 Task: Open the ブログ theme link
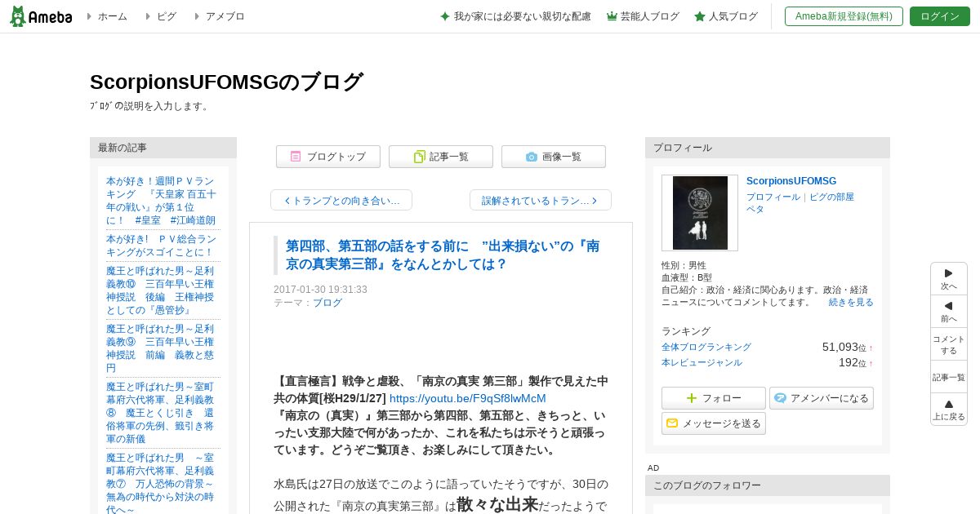327,303
